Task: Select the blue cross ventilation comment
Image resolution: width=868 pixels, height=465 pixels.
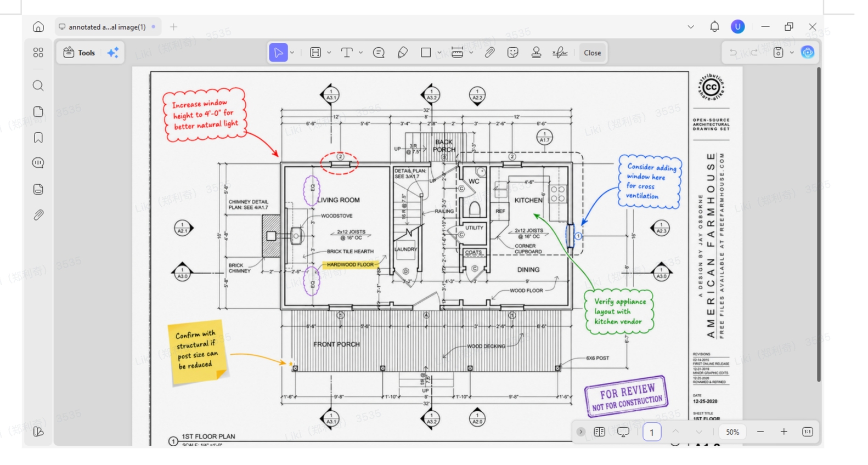Action: 650,182
